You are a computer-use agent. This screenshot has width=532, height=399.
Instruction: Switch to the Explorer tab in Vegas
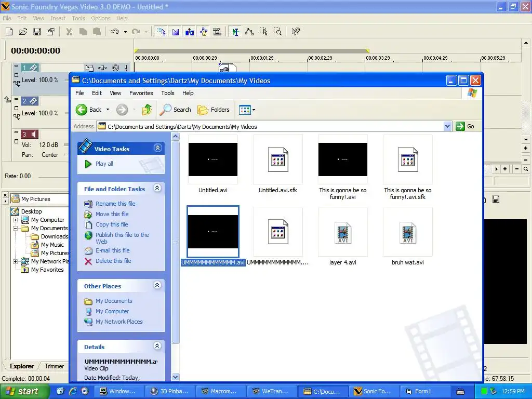22,366
